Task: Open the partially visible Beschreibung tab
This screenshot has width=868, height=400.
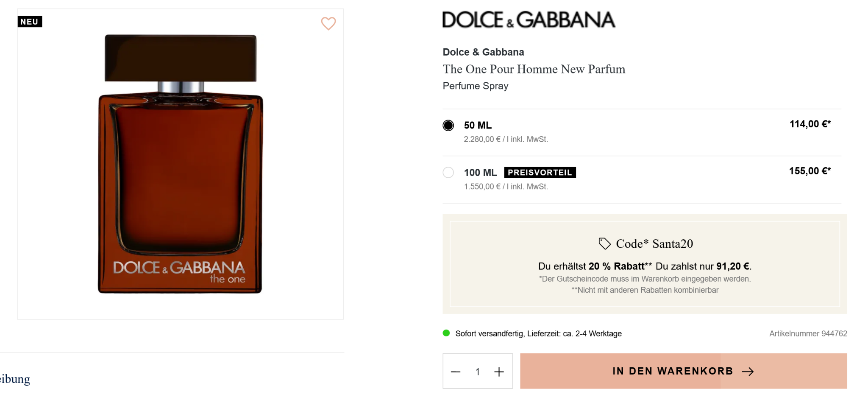Action: (x=15, y=379)
